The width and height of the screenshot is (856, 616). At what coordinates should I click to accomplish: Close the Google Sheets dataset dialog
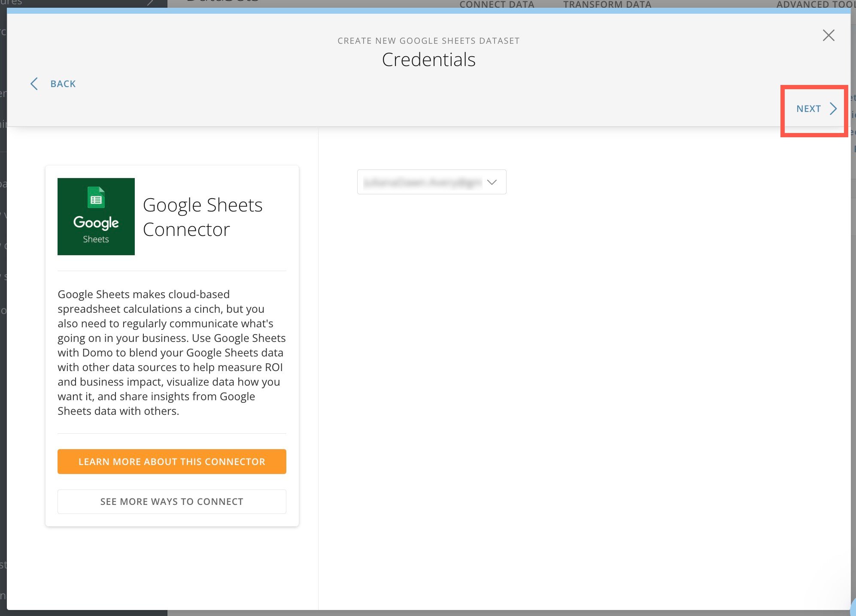coord(829,35)
